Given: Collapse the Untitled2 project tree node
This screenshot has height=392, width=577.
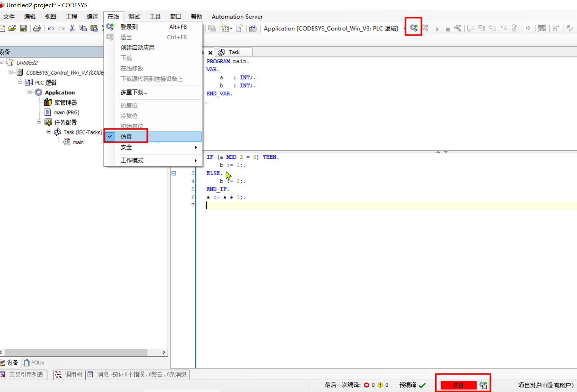Looking at the screenshot, I should 2,62.
